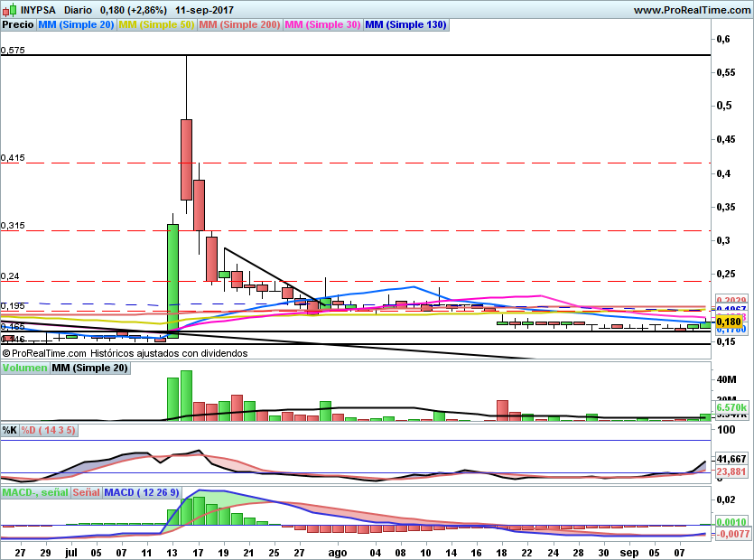Screen dimensions: 754x560
Task: Click the yellow 0,180 current price tag
Action: pyautogui.click(x=728, y=322)
